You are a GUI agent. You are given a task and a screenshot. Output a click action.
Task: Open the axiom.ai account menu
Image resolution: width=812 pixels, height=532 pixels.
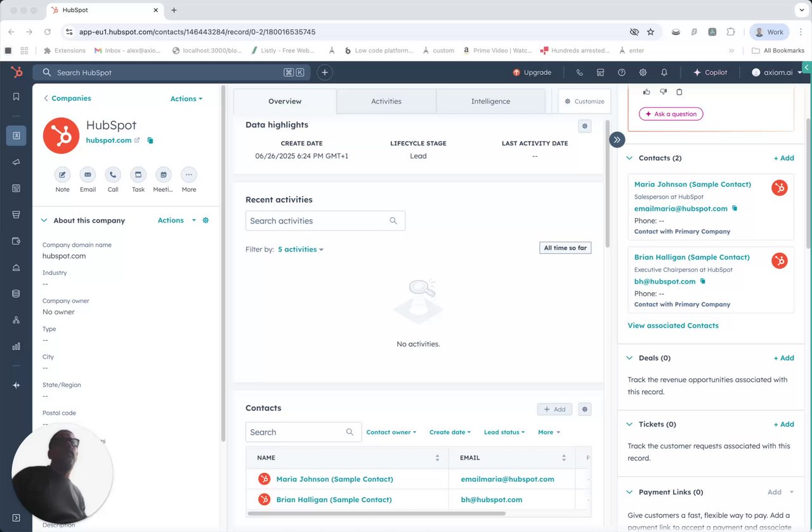click(776, 72)
